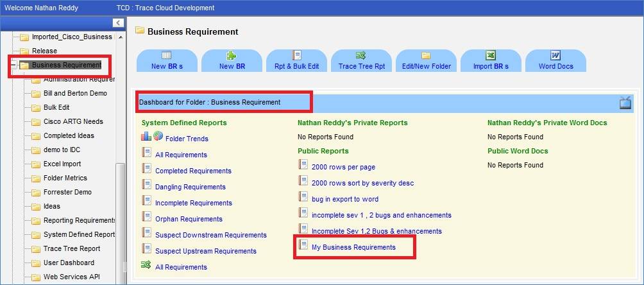The image size is (644, 285).
Task: Open the Dangling Requirements report link
Action: (191, 187)
